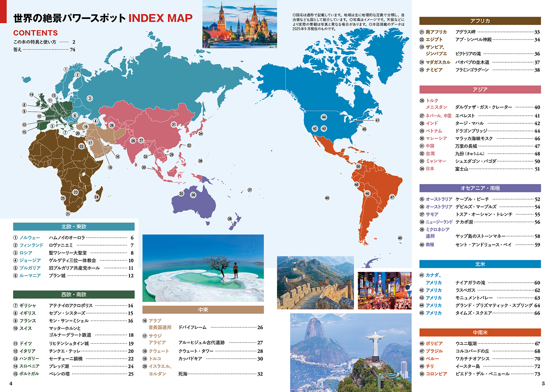
Task: Click map marker 1 above Norway
Action: click(x=66, y=69)
